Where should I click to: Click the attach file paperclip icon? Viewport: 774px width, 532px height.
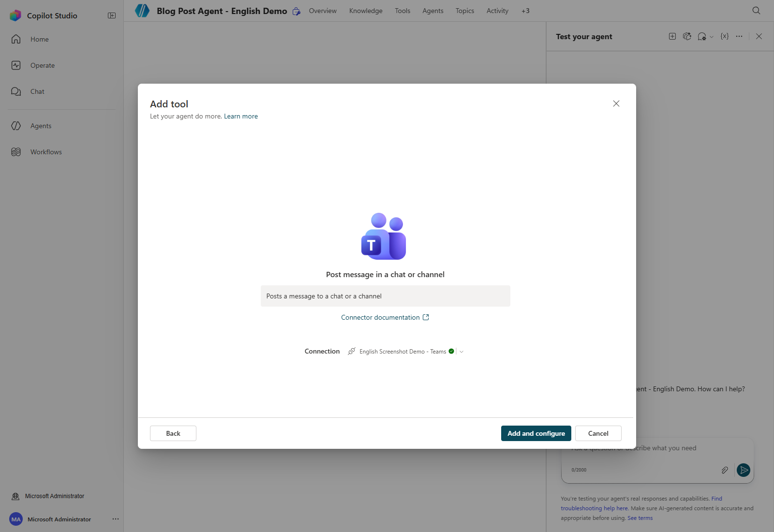725,470
